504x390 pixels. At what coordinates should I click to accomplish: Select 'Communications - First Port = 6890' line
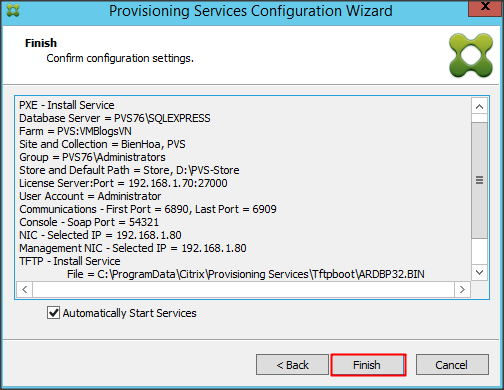(x=148, y=209)
